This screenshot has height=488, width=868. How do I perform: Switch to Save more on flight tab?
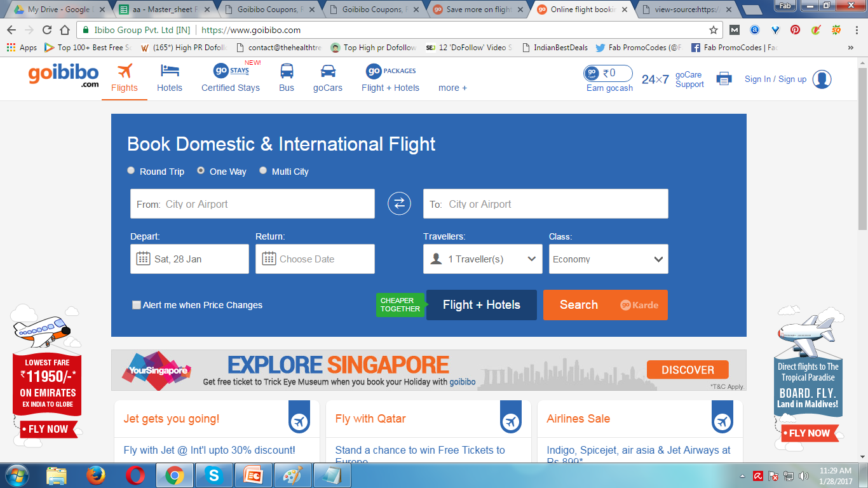pyautogui.click(x=478, y=10)
